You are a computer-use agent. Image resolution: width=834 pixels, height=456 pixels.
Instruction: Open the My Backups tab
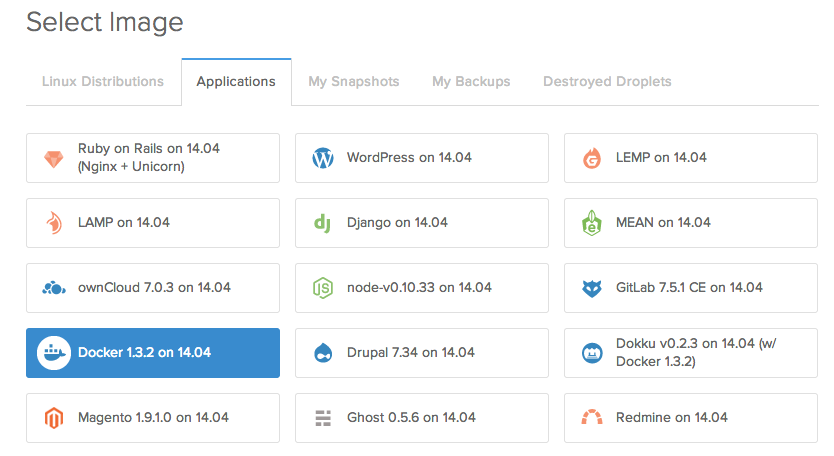(471, 81)
